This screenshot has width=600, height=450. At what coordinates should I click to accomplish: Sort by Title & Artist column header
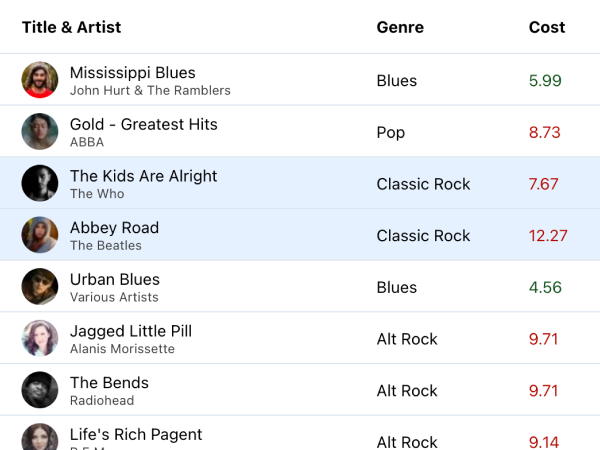point(71,27)
